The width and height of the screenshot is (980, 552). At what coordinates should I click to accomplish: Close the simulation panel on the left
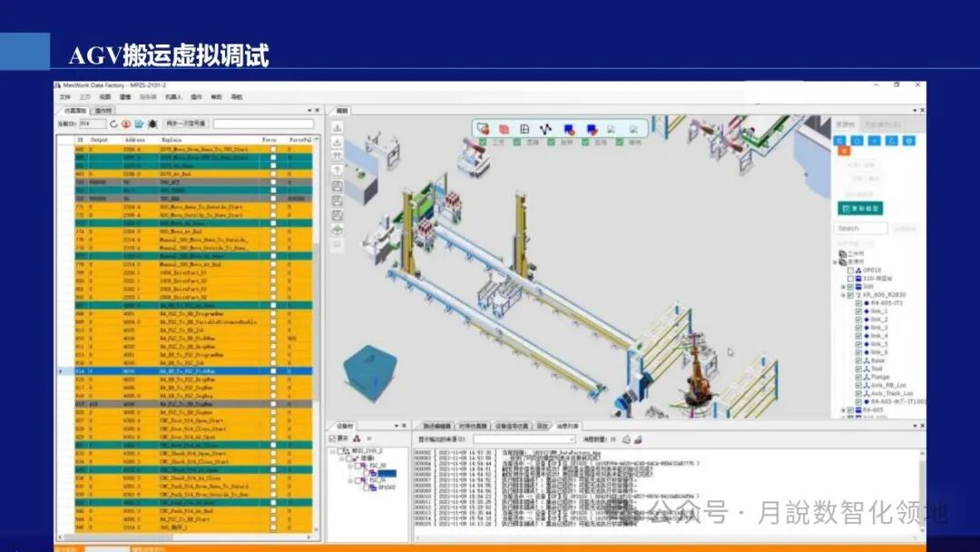tap(317, 111)
